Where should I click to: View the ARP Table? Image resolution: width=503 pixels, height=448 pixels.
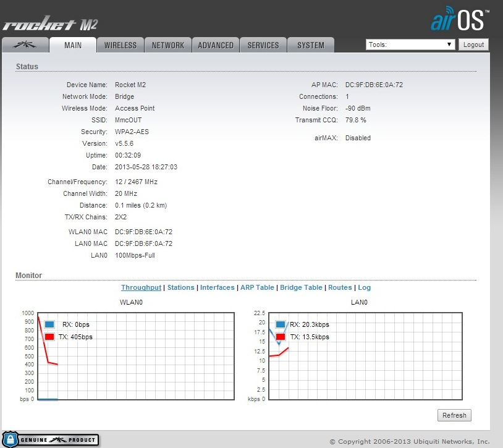coord(257,287)
